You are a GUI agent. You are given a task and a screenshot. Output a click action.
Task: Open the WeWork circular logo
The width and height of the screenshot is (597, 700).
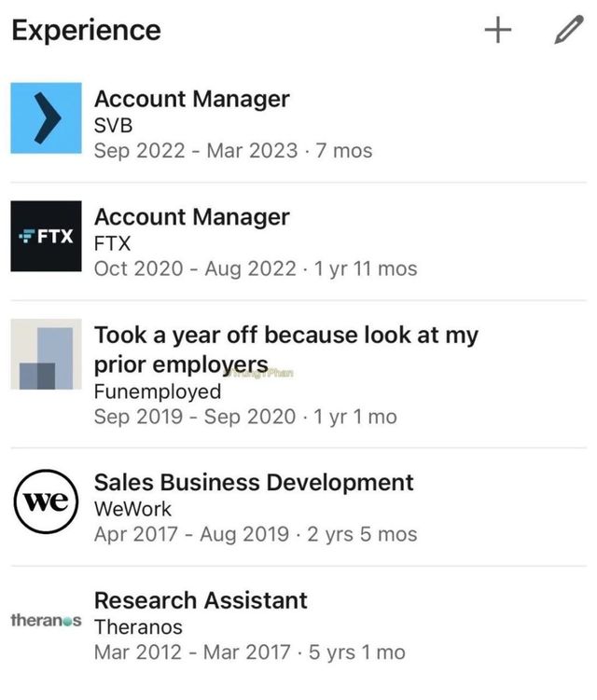pos(46,501)
